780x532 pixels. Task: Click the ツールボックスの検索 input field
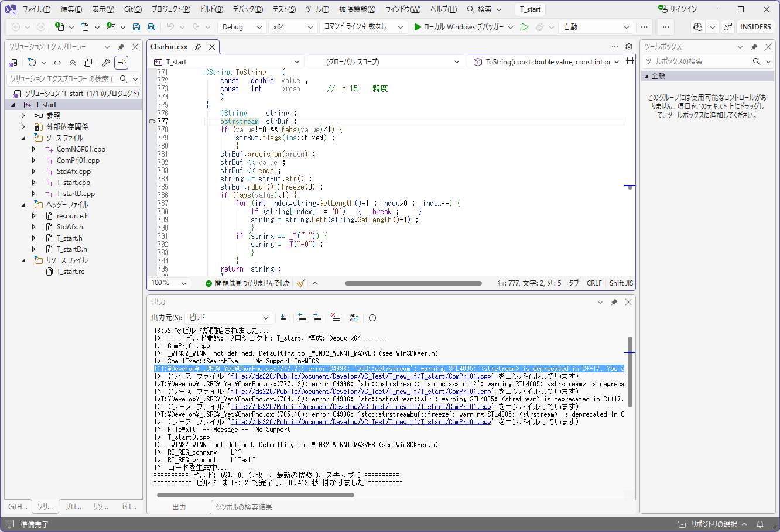click(x=697, y=61)
